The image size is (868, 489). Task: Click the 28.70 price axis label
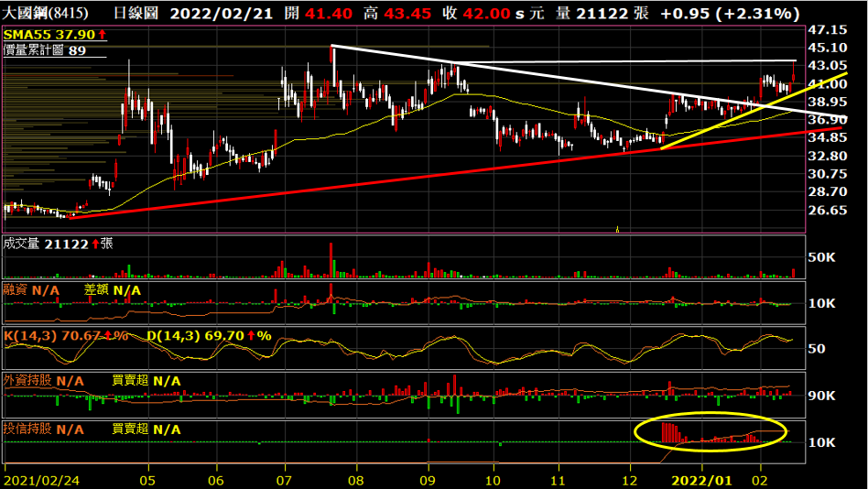pyautogui.click(x=828, y=191)
